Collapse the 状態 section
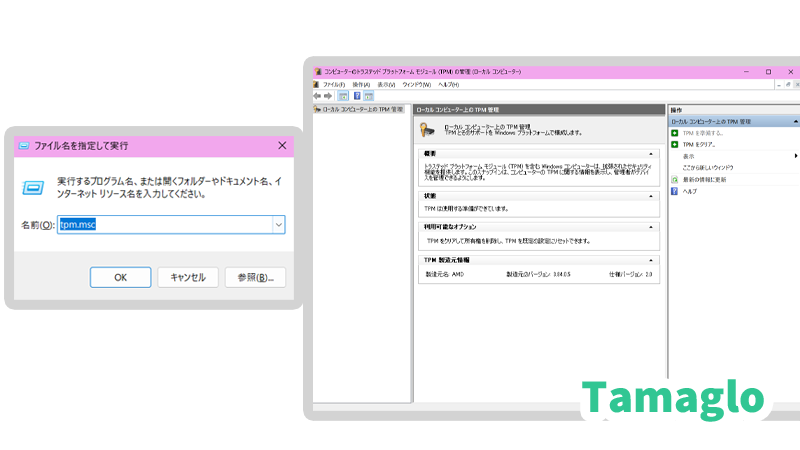 click(651, 195)
